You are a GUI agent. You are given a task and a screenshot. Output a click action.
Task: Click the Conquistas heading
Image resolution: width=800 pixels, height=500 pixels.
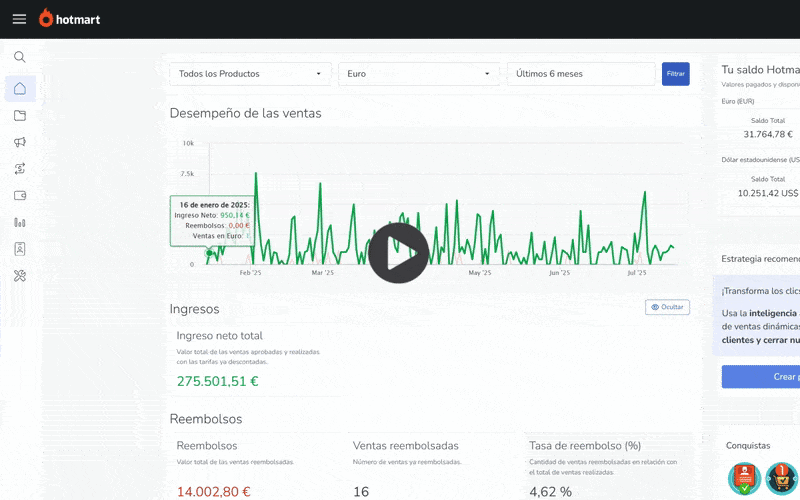tap(748, 445)
